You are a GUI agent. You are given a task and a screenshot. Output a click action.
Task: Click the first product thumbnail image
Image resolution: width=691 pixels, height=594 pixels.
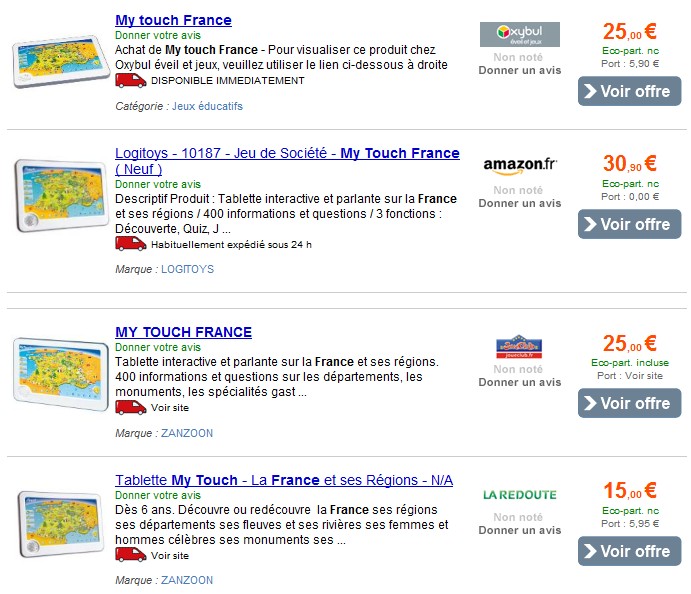pos(60,61)
